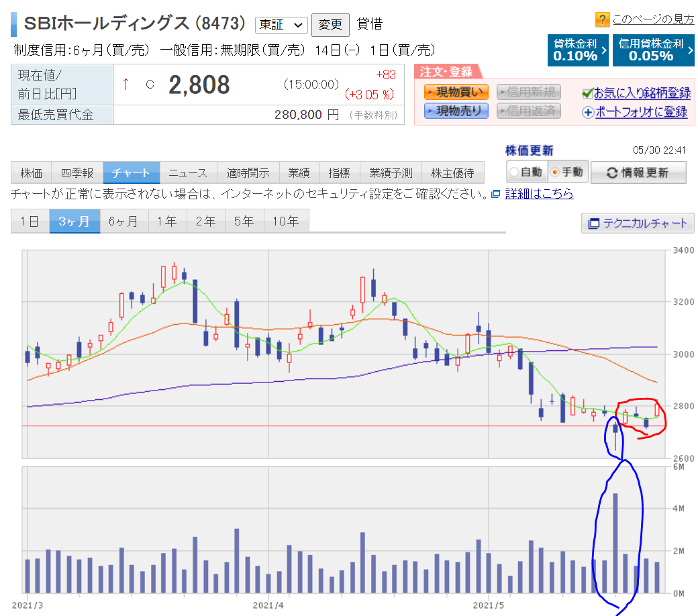
Task: Open the 信用貸株金利 0.05% banner
Action: coord(654,50)
